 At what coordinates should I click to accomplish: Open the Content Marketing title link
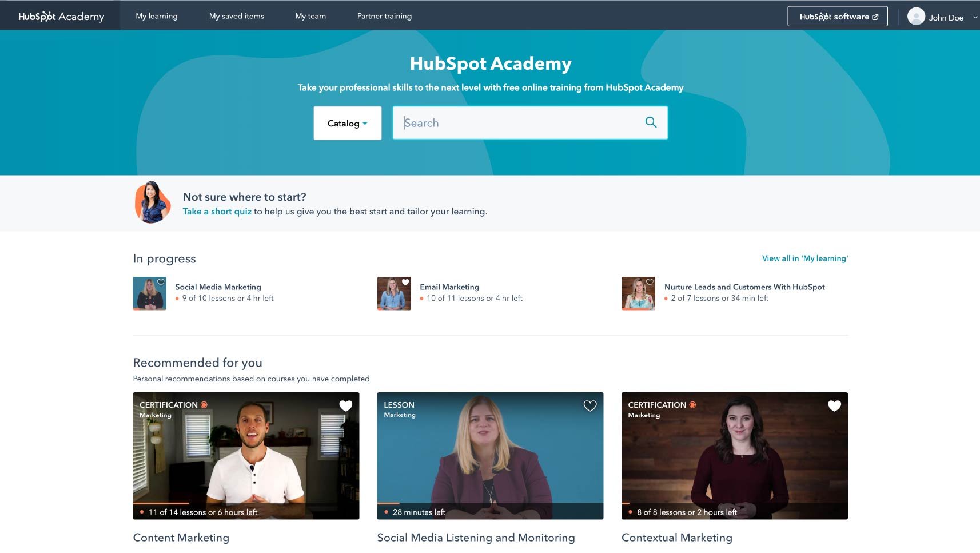[181, 538]
